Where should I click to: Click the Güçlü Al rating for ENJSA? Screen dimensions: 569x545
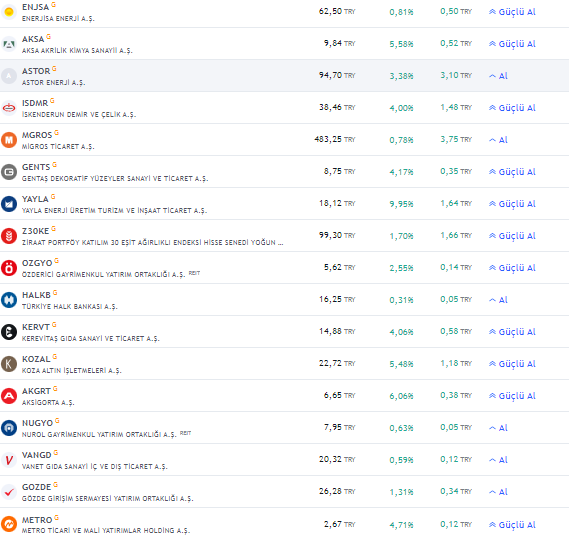click(x=512, y=12)
